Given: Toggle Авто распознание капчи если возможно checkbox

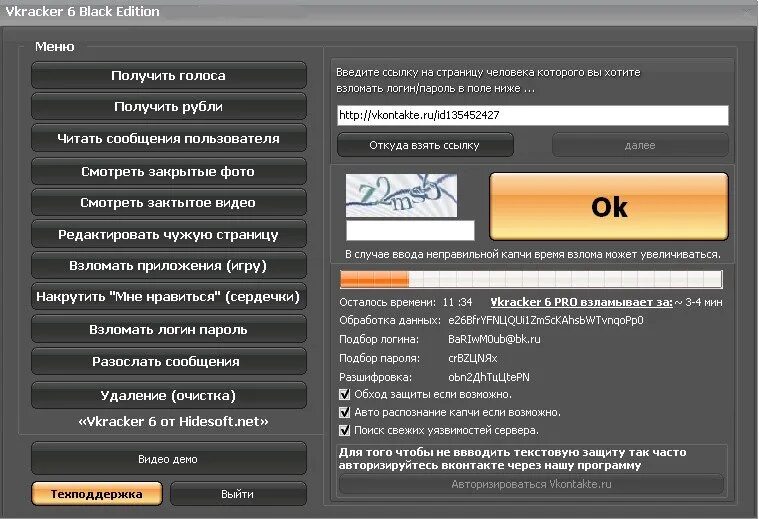Looking at the screenshot, I should coord(345,412).
